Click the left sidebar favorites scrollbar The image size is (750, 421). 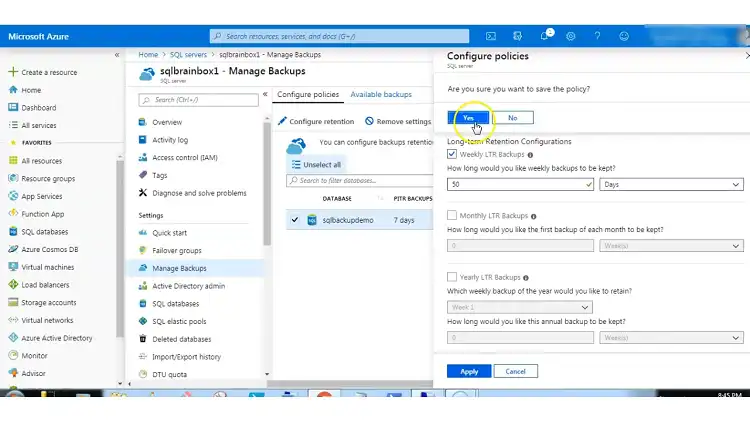(x=120, y=249)
